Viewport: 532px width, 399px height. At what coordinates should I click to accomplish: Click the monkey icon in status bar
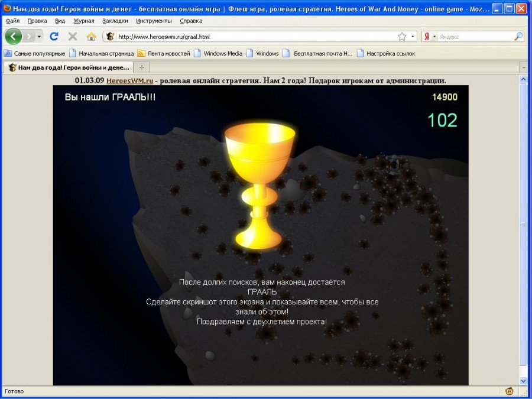point(510,391)
